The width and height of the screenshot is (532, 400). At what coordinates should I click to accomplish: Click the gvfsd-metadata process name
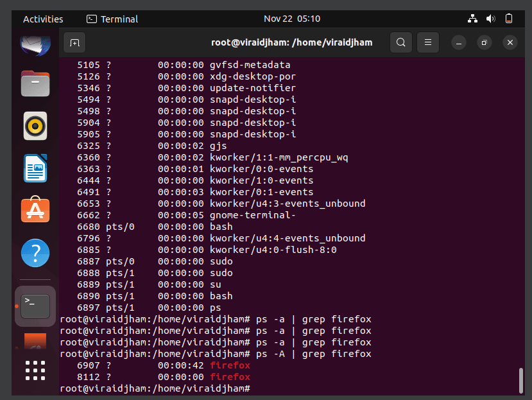pyautogui.click(x=250, y=65)
